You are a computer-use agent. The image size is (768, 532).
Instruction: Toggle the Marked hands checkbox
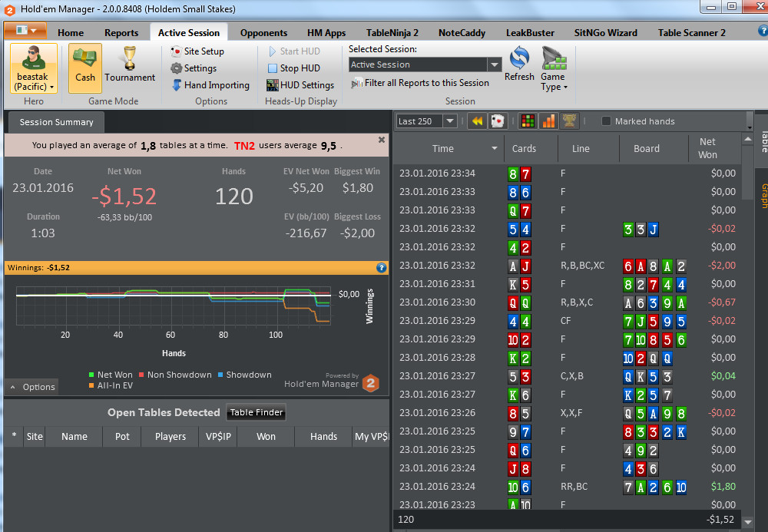point(606,121)
